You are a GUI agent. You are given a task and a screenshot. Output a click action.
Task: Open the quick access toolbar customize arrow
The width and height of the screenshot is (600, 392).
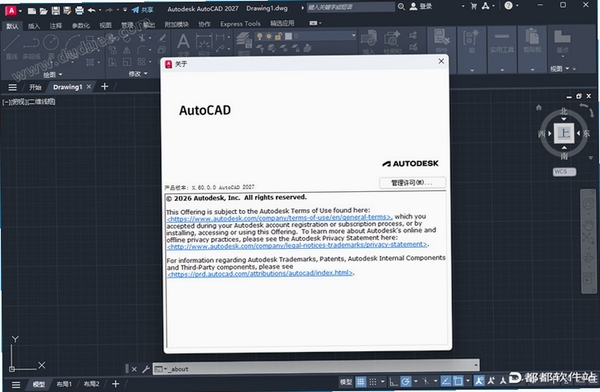pos(125,10)
